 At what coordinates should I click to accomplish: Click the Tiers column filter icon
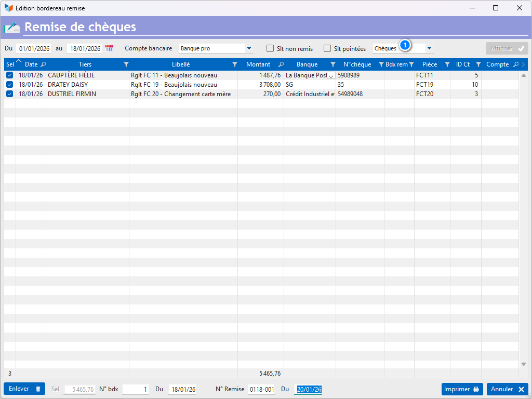click(126, 65)
